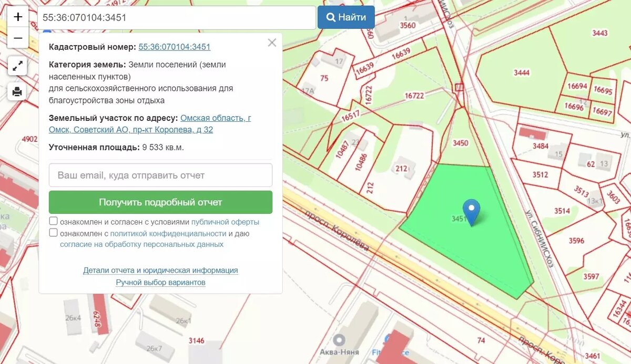Open the cadastral number 55:36:070104:3451 link
This screenshot has width=631, height=364.
[x=174, y=46]
